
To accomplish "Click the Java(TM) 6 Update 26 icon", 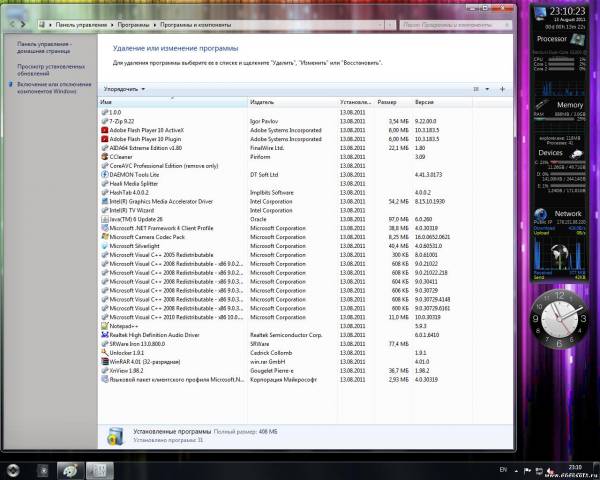I will pos(104,219).
